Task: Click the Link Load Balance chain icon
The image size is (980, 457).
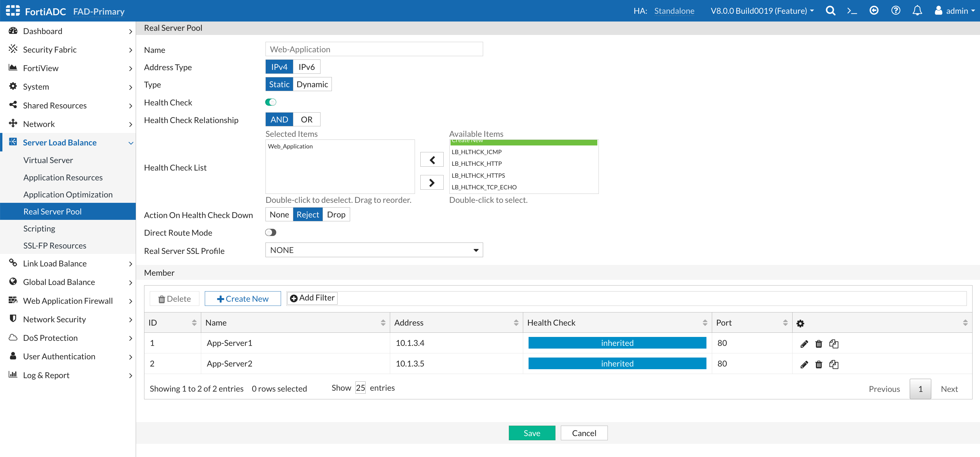Action: click(13, 263)
